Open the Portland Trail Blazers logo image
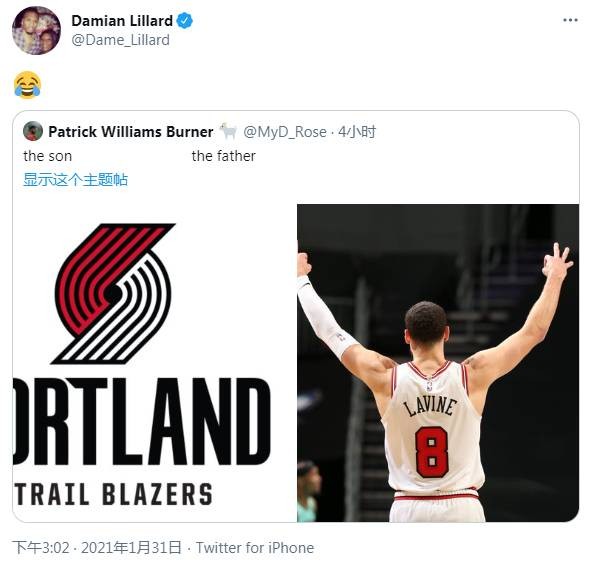The width and height of the screenshot is (590, 562). click(154, 363)
